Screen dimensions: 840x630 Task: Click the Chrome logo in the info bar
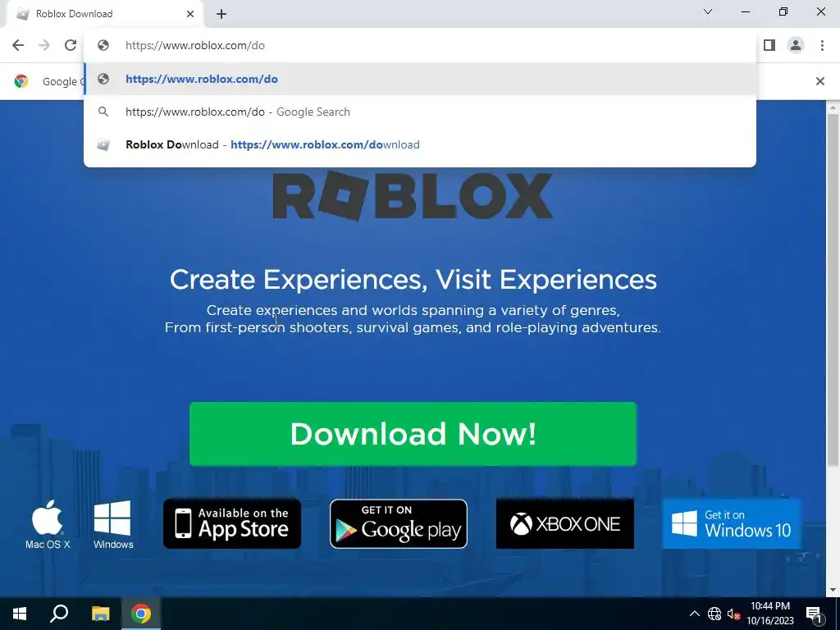click(21, 81)
